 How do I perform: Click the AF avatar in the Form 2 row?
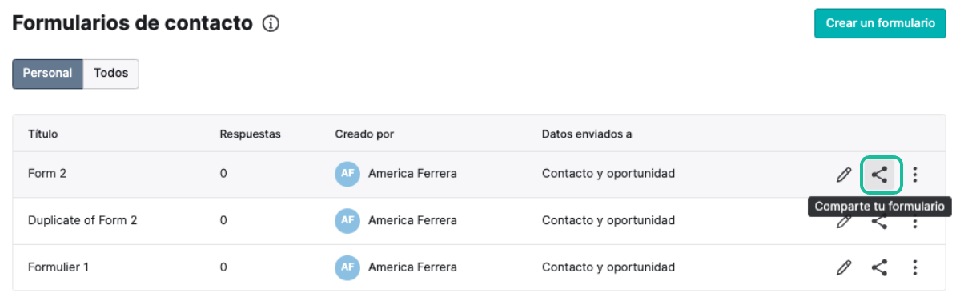click(347, 173)
